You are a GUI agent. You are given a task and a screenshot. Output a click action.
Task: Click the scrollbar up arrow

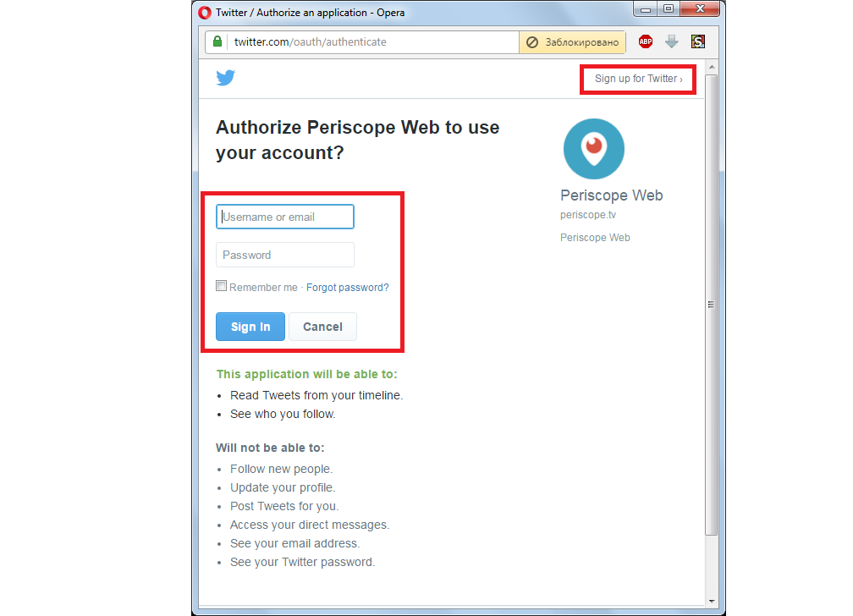(712, 67)
